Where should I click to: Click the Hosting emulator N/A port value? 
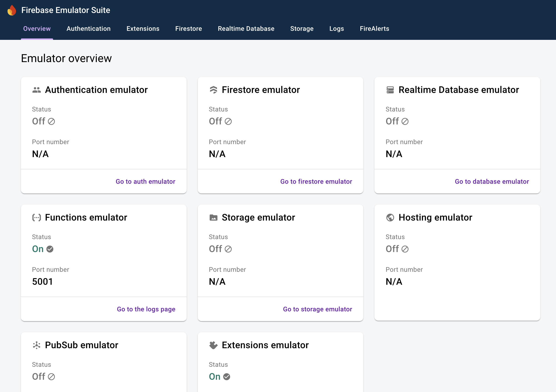394,282
